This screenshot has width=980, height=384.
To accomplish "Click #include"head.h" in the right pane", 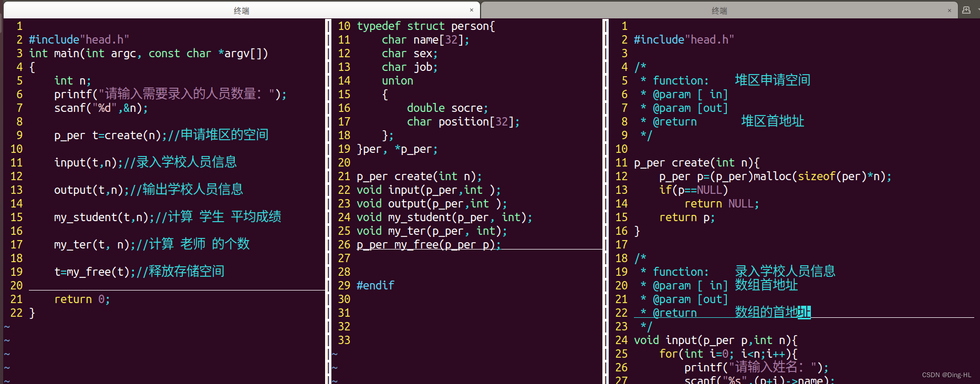I will tap(684, 39).
